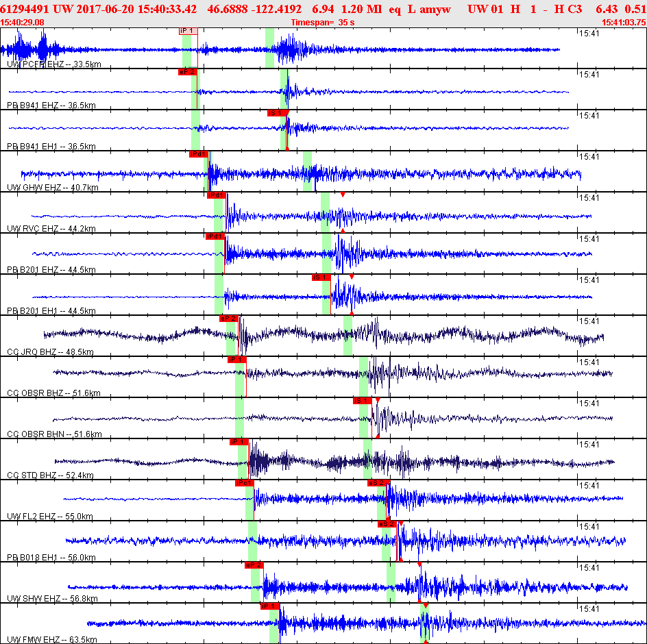Select the iS 1 pick marker on B941 EH1

tap(276, 113)
